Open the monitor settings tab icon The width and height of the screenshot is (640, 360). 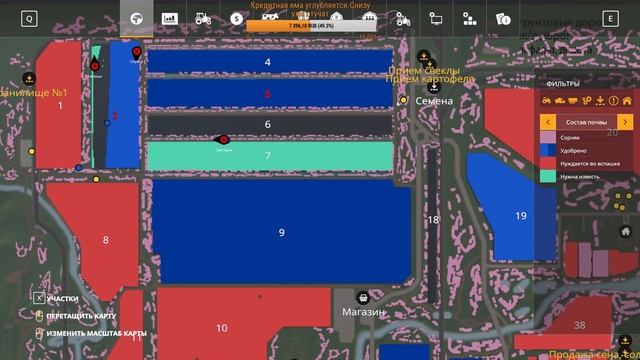436,19
